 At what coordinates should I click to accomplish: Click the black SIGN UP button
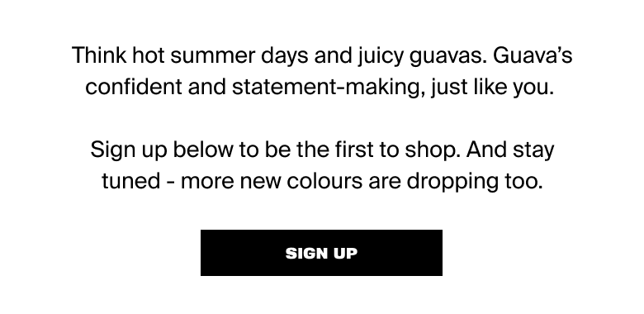(x=321, y=253)
